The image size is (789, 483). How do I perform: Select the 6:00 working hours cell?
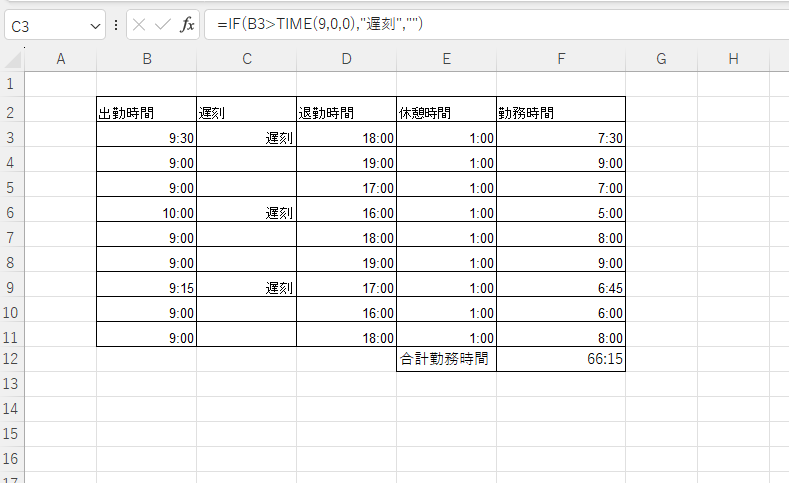[x=561, y=309]
